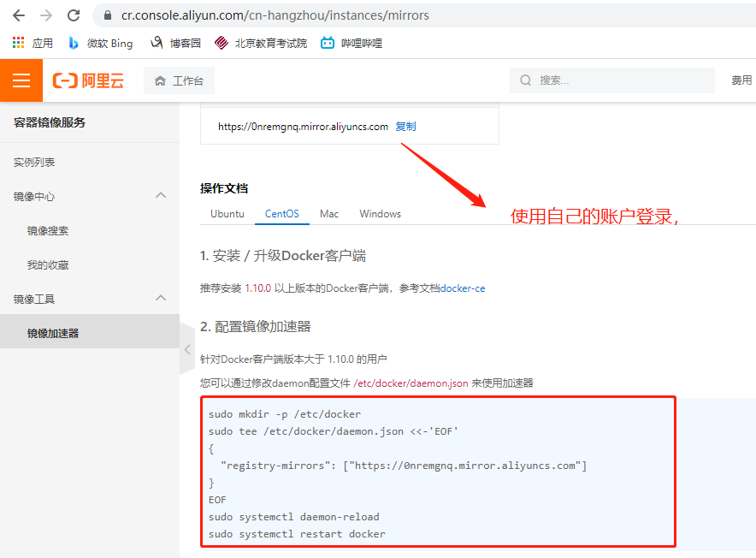
Task: Open the 工作台 workbench button
Action: click(x=179, y=80)
